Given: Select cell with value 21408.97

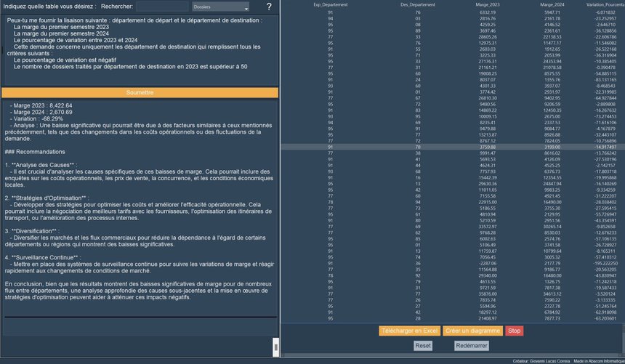Looking at the screenshot, I should [x=488, y=318].
